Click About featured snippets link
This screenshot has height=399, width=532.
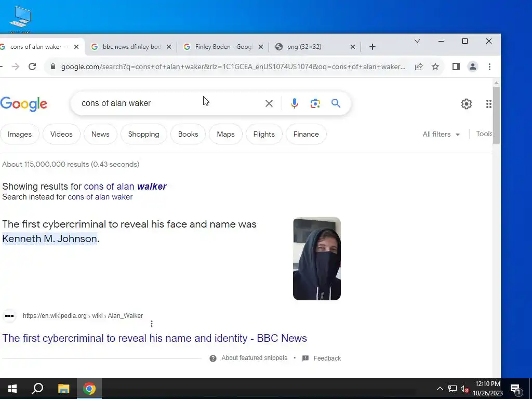click(254, 358)
